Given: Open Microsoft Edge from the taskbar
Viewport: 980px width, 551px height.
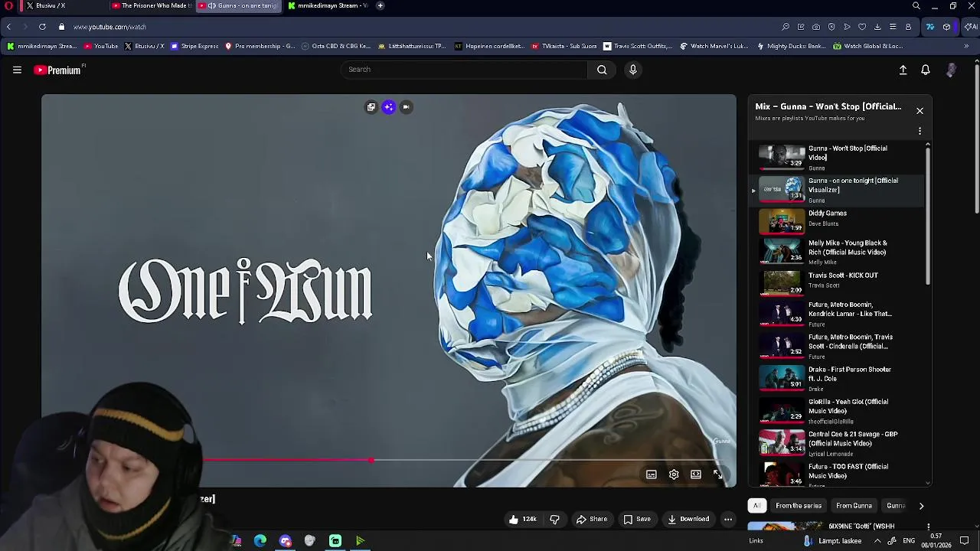Looking at the screenshot, I should tap(260, 541).
